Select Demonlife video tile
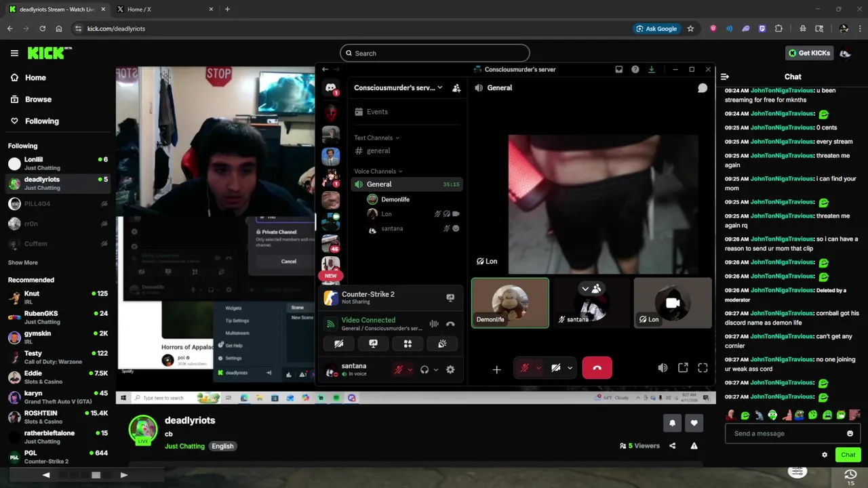 (510, 303)
